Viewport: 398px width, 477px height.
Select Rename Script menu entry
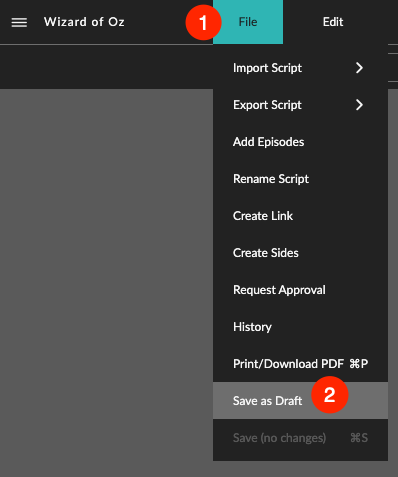[x=300, y=179]
